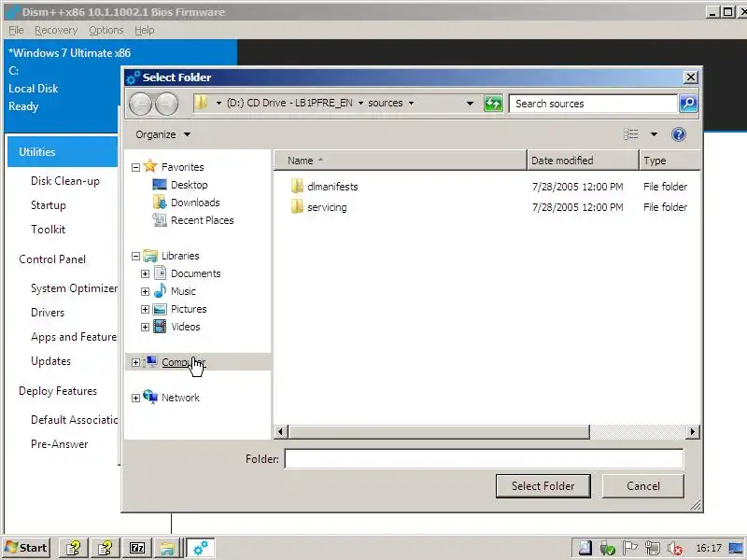The image size is (747, 560).
Task: Click the Videos filmstrip icon
Action: tap(160, 327)
